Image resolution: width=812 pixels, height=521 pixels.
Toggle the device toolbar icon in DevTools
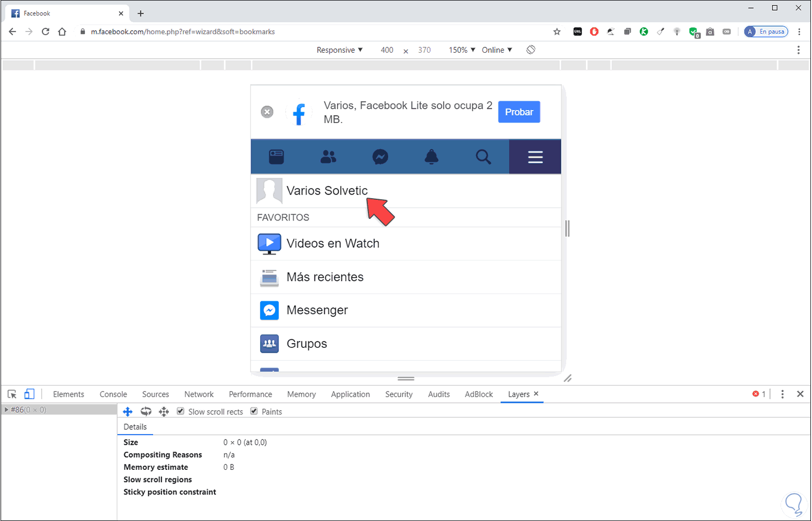pos(29,394)
